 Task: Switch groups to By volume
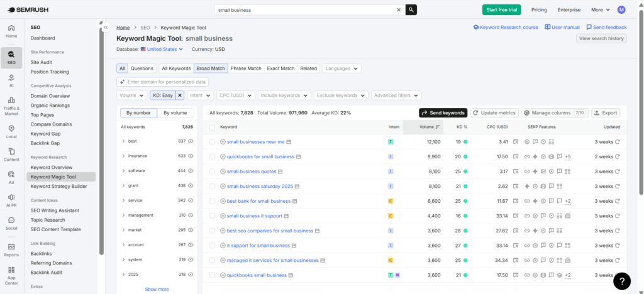pyautogui.click(x=175, y=112)
